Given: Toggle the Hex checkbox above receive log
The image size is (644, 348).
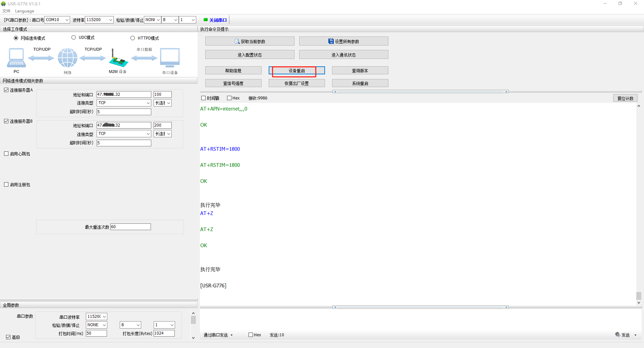Looking at the screenshot, I should (229, 98).
